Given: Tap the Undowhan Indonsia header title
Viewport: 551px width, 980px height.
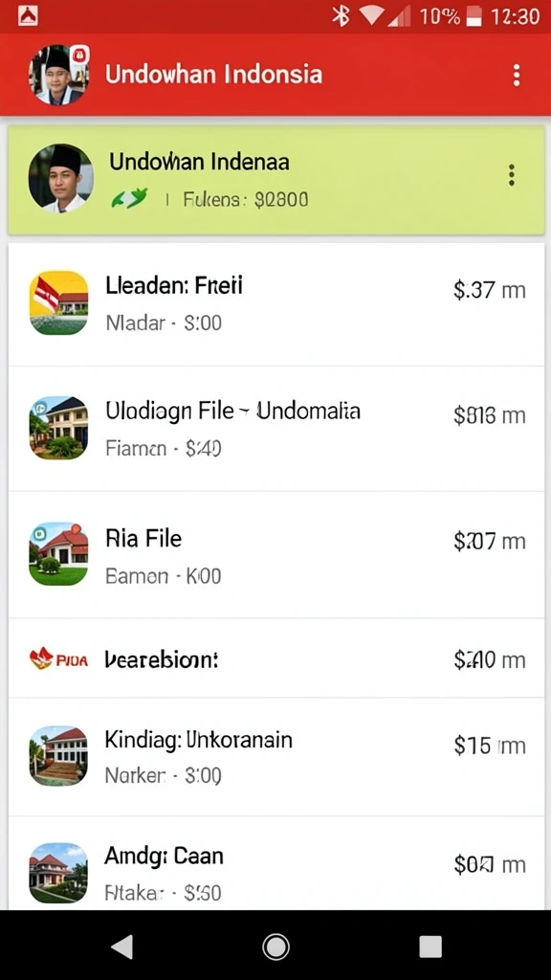Looking at the screenshot, I should point(213,75).
